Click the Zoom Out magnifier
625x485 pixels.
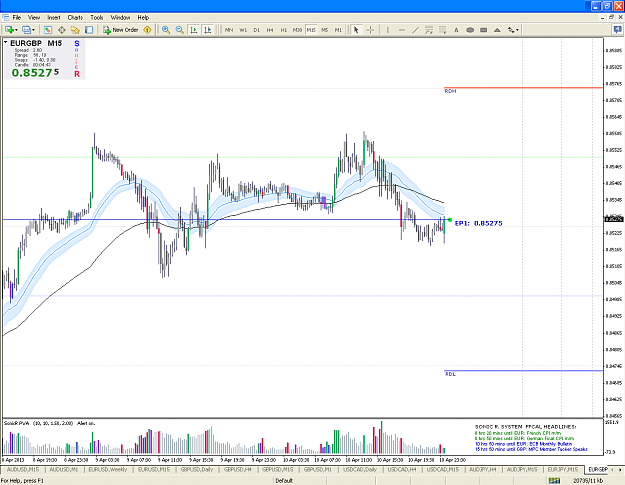pyautogui.click(x=180, y=30)
